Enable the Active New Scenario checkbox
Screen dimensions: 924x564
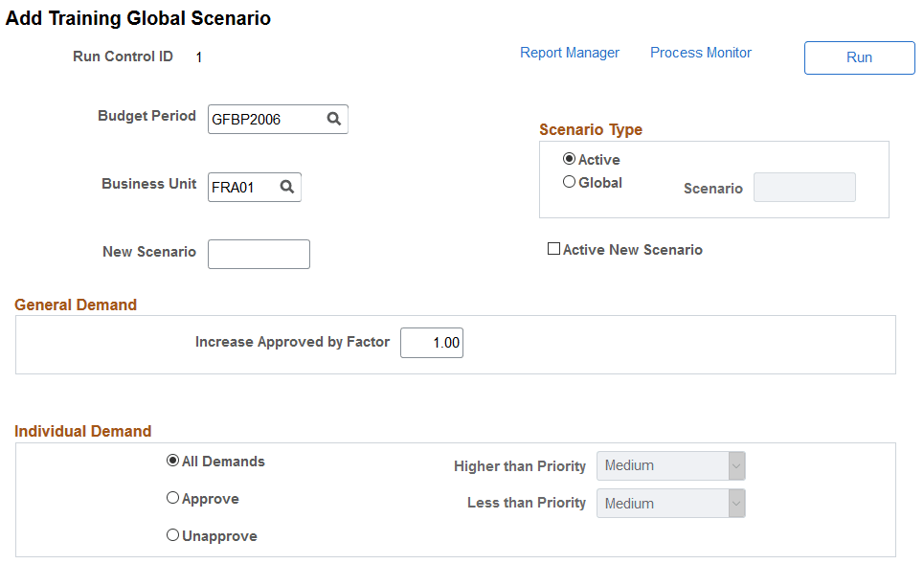tap(553, 248)
